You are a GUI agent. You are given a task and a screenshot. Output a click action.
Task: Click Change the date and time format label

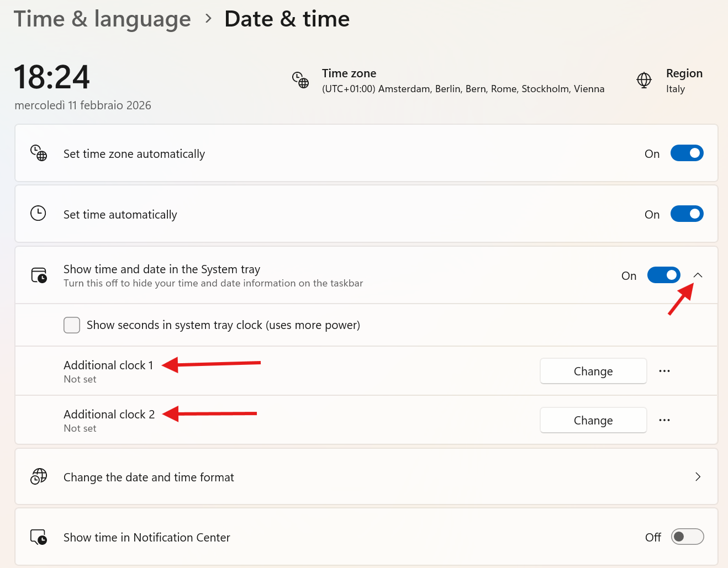(x=149, y=477)
